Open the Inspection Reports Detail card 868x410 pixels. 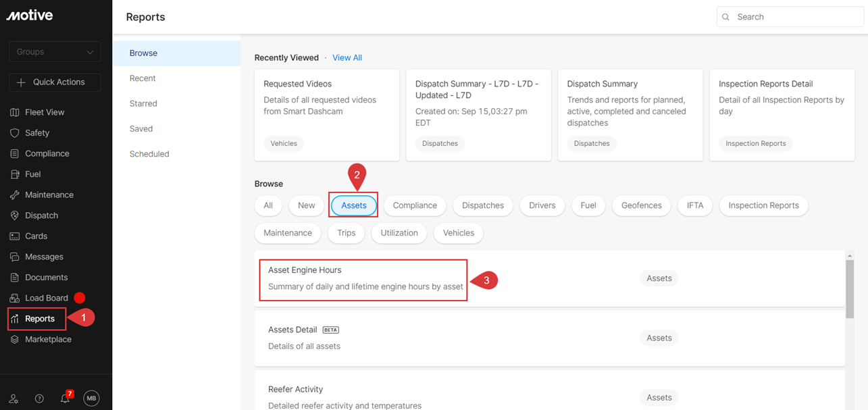(782, 115)
